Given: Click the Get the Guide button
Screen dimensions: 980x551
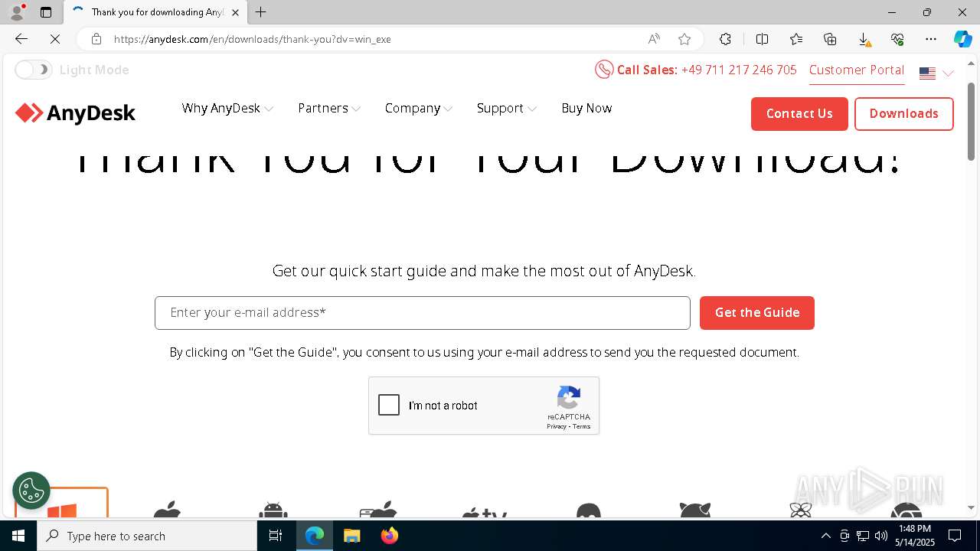Looking at the screenshot, I should pos(757,313).
